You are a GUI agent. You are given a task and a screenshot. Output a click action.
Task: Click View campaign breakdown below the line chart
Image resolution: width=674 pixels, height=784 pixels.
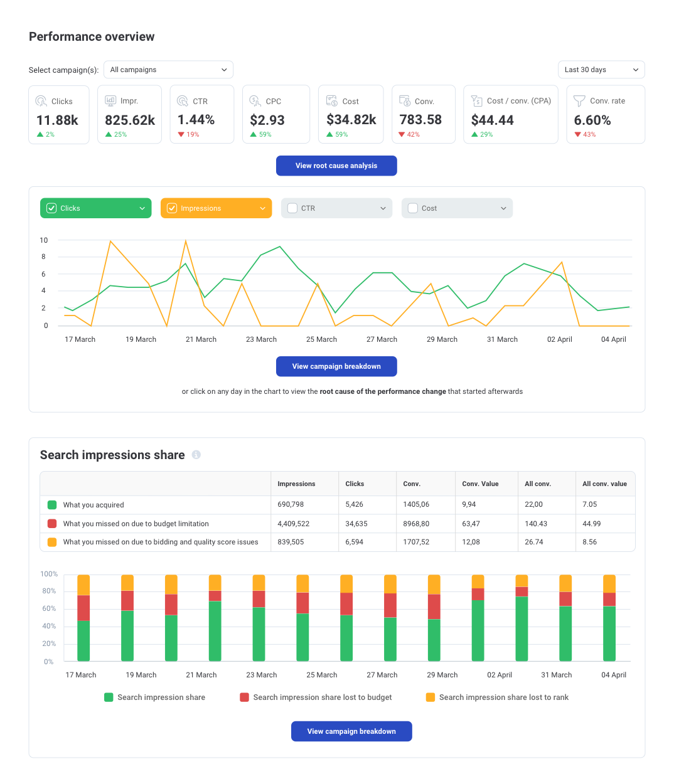[336, 366]
